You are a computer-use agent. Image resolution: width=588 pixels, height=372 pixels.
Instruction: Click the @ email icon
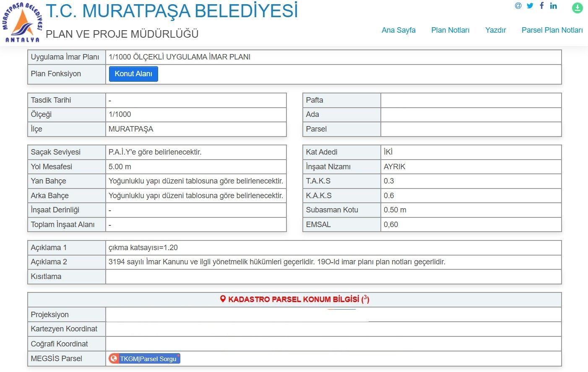pos(518,6)
